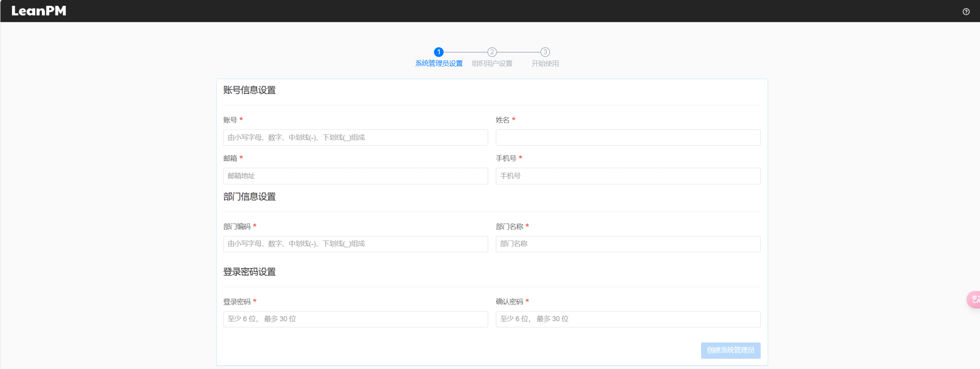This screenshot has width=980, height=369.
Task: Focus the 姓名 input field
Action: (x=628, y=137)
